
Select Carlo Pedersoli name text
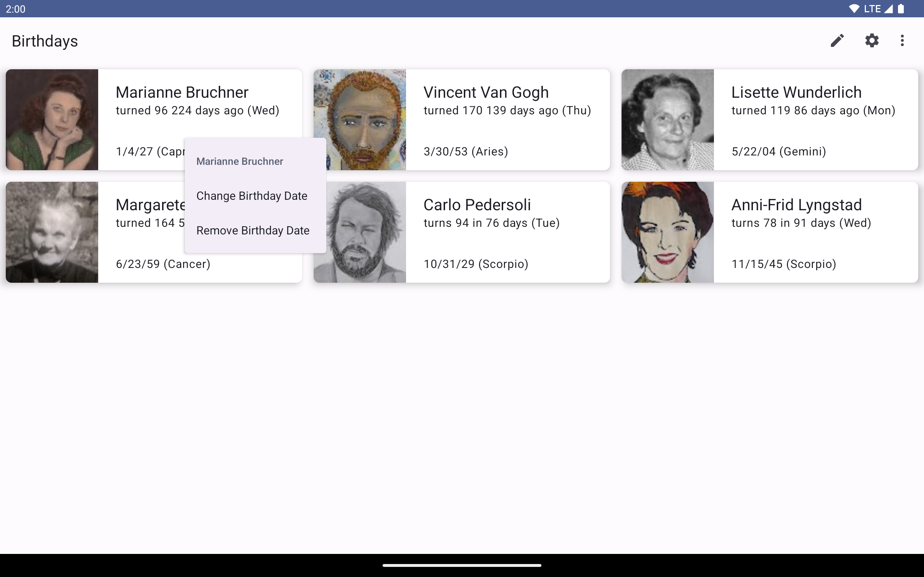pos(477,205)
